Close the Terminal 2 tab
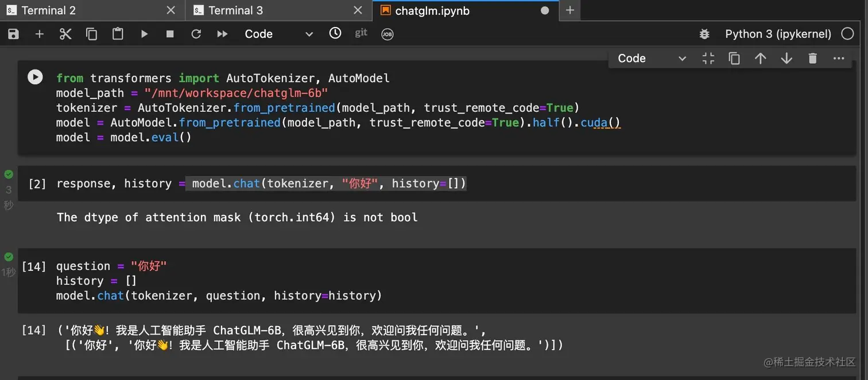 [x=171, y=10]
